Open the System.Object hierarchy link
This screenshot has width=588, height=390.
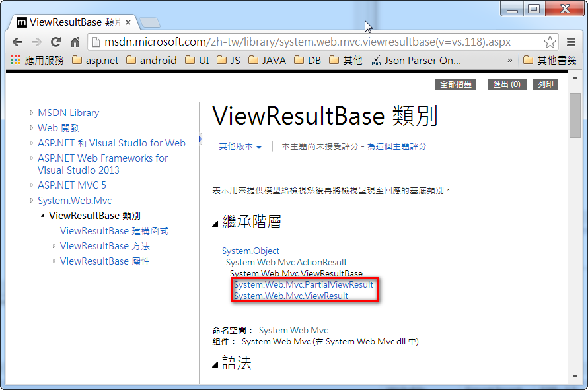[250, 251]
